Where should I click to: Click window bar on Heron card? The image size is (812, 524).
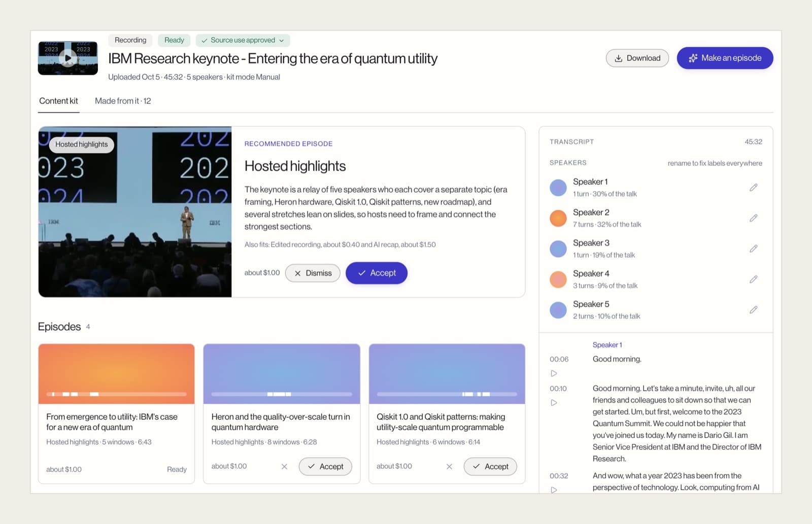point(282,394)
